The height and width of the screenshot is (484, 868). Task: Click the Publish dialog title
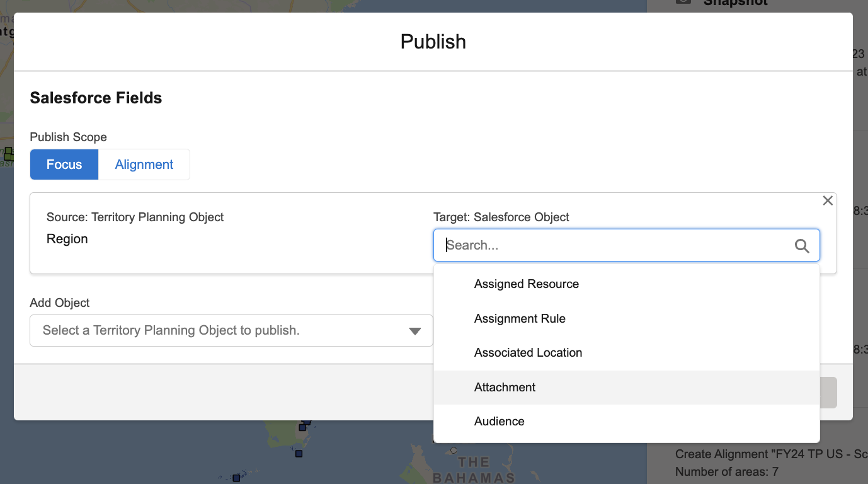point(433,42)
